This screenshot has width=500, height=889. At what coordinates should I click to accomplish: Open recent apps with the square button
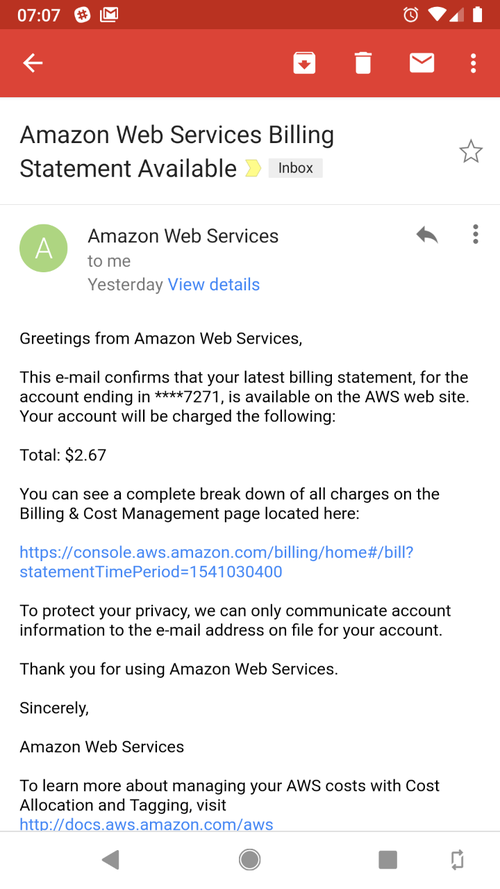click(388, 860)
